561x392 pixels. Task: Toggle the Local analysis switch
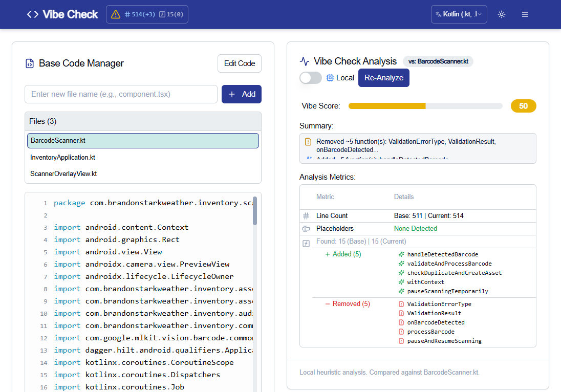311,78
